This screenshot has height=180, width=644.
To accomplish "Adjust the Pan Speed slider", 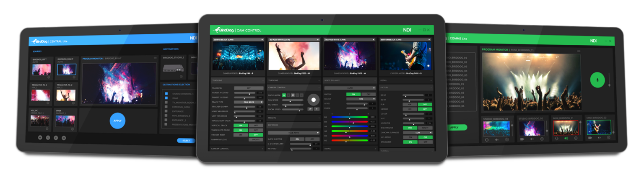I will click(291, 100).
